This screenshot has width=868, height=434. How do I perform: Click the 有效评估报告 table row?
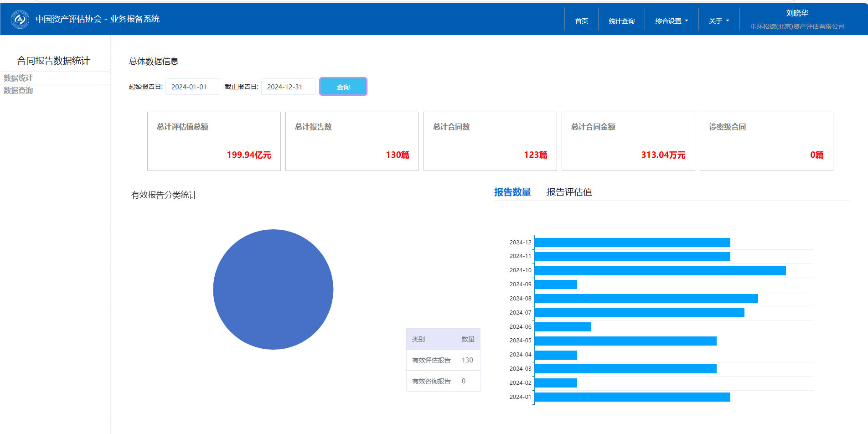point(443,360)
